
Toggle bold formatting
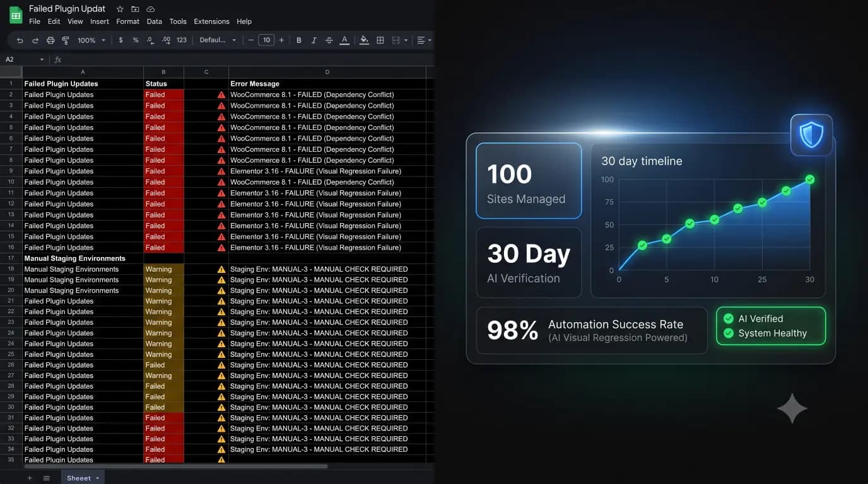pyautogui.click(x=299, y=40)
